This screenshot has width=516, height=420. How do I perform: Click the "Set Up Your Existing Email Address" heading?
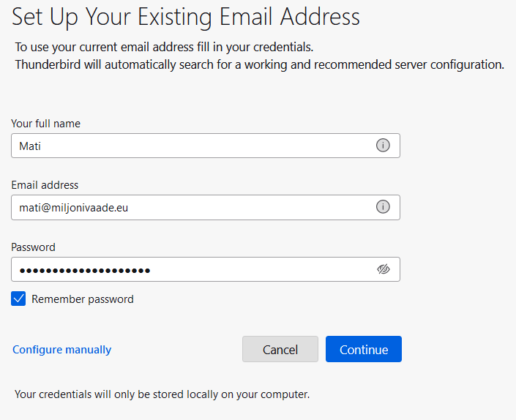coord(186,16)
